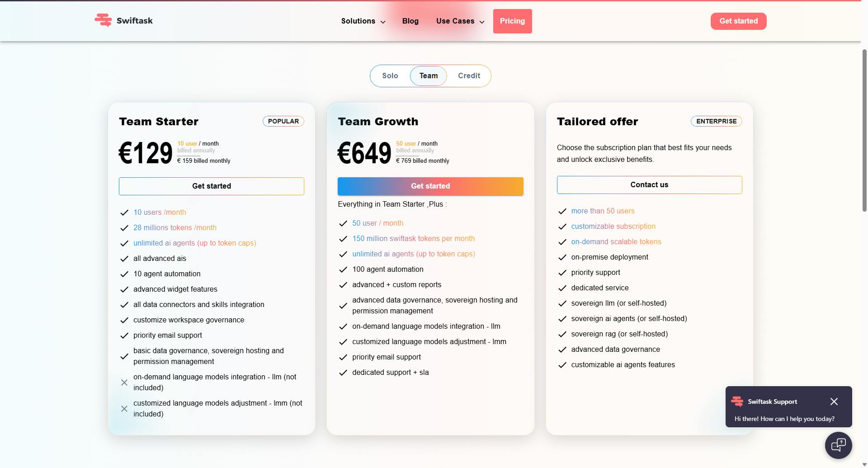Click the Pricing navigation item
Image resolution: width=868 pixels, height=468 pixels.
click(x=512, y=21)
